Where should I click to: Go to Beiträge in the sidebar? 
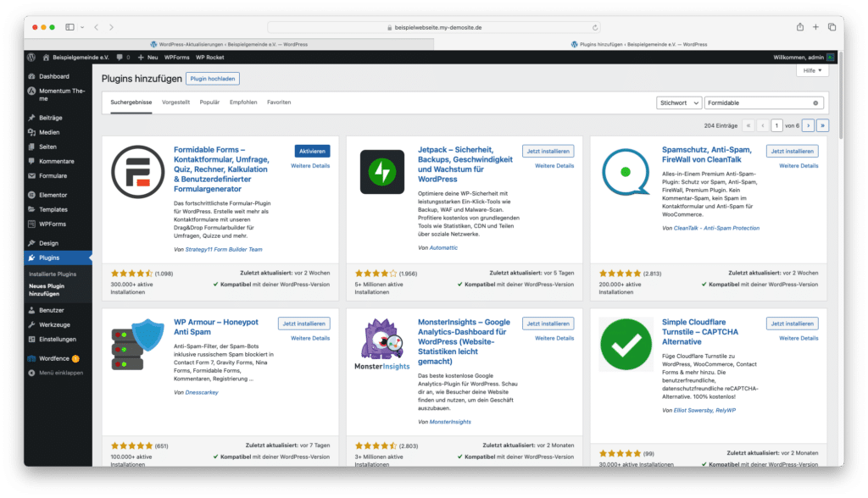coord(50,118)
